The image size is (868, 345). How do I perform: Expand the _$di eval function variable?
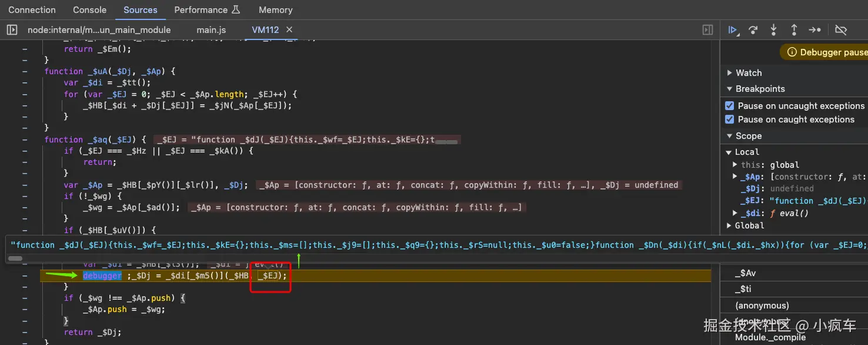click(x=735, y=213)
